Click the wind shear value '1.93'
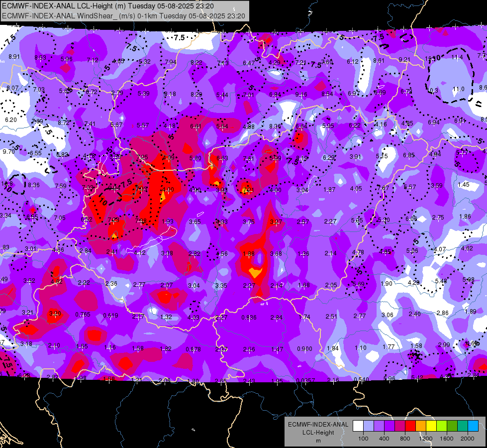487x448 pixels. pos(168,222)
